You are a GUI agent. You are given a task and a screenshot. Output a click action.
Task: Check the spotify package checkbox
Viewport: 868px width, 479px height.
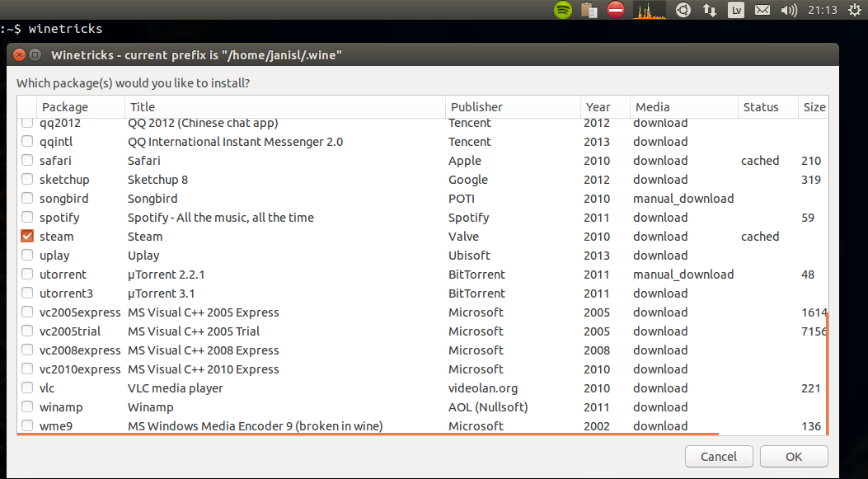pos(26,217)
